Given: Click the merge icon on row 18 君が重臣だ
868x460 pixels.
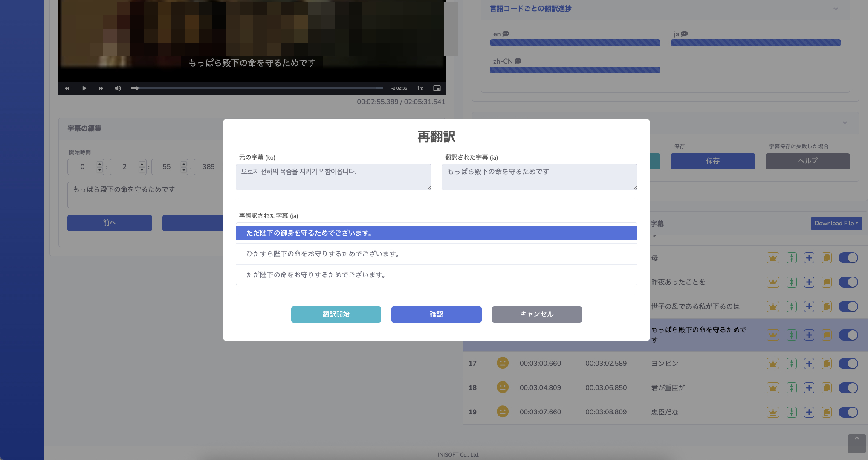Looking at the screenshot, I should [x=792, y=387].
